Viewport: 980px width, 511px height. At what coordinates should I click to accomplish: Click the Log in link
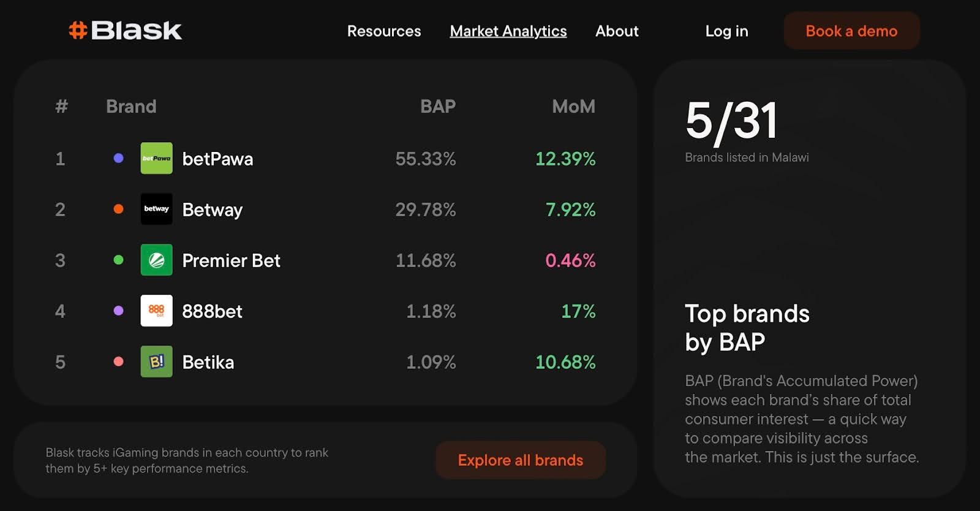[x=726, y=31]
